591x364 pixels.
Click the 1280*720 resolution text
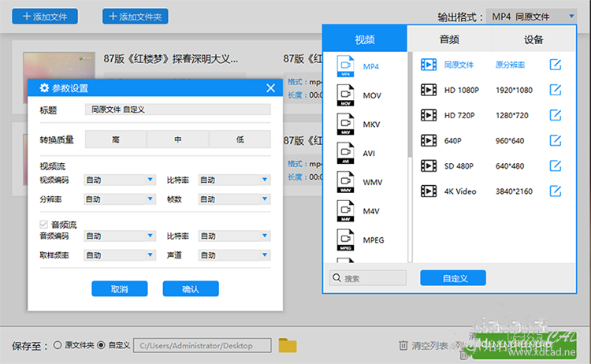512,115
